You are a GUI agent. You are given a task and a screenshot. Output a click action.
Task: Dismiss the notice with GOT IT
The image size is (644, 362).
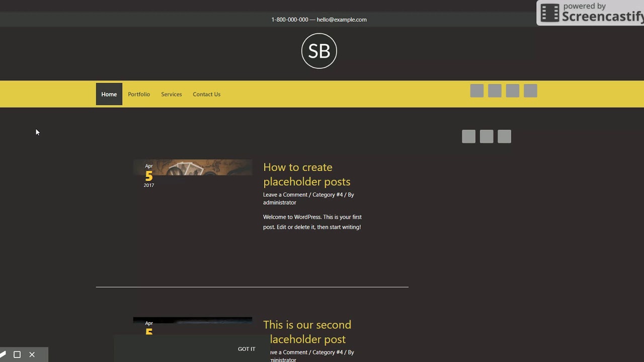(247, 349)
